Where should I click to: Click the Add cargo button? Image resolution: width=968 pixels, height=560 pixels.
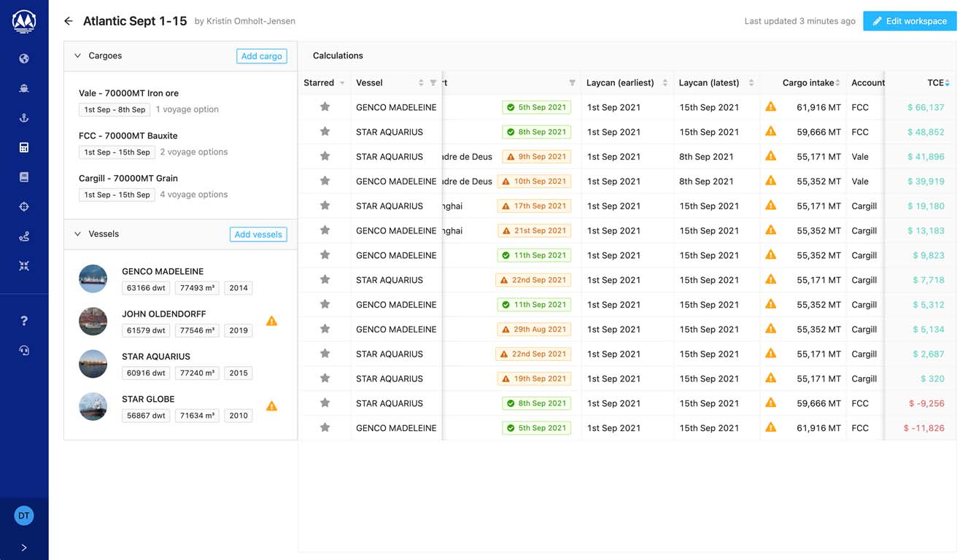pos(261,56)
